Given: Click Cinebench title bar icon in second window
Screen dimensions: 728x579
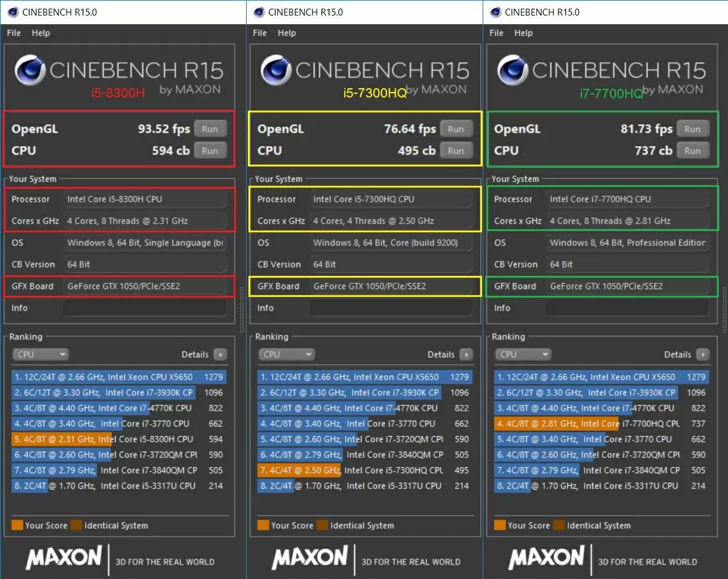Looking at the screenshot, I should pos(259,12).
